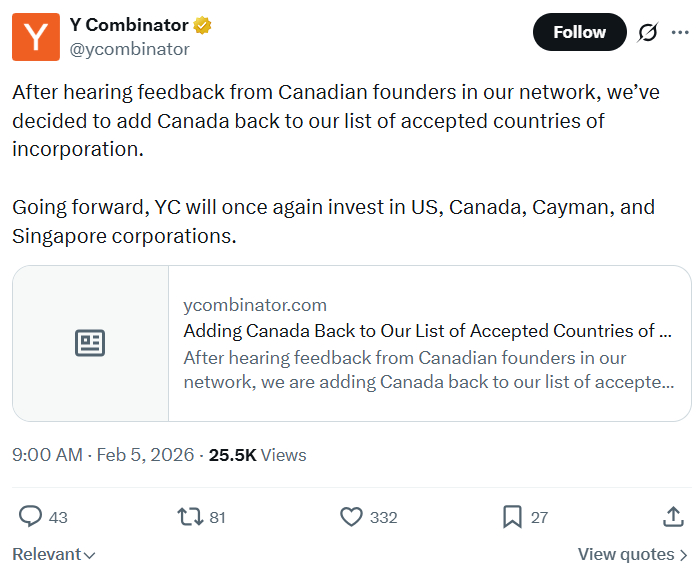Screen dimensions: 699x576
Task: Open the Relevant sort dropdown
Action: 54,554
